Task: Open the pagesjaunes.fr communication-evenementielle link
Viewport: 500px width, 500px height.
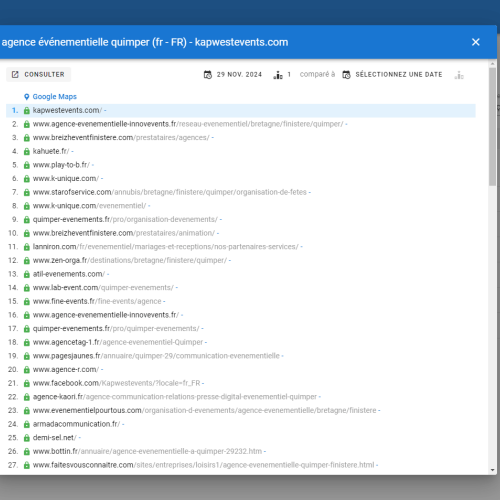Action: point(156,356)
